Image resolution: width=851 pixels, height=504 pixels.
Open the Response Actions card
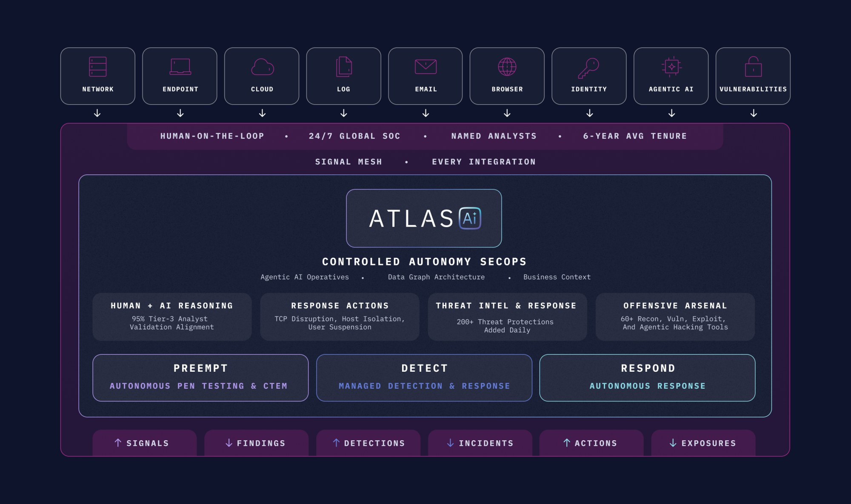[x=340, y=317]
